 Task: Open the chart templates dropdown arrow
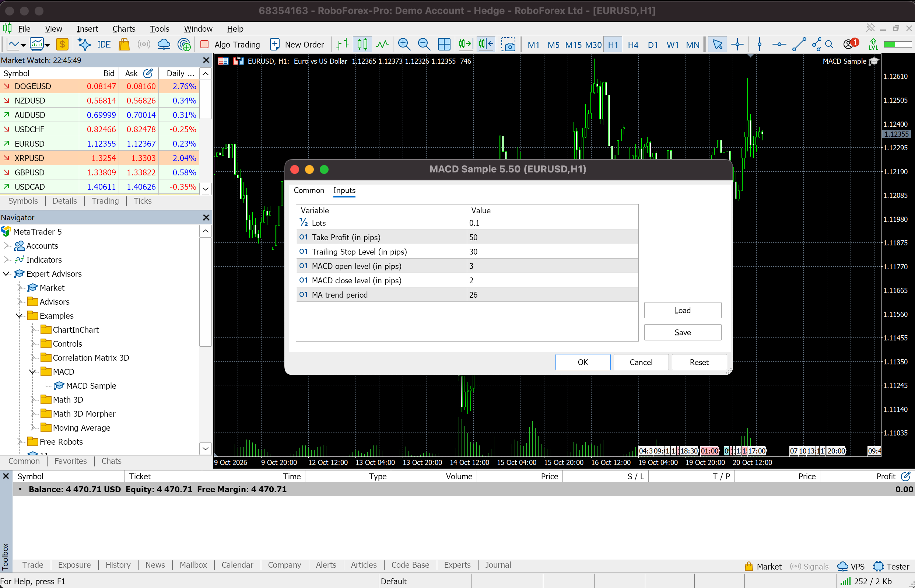coord(48,45)
